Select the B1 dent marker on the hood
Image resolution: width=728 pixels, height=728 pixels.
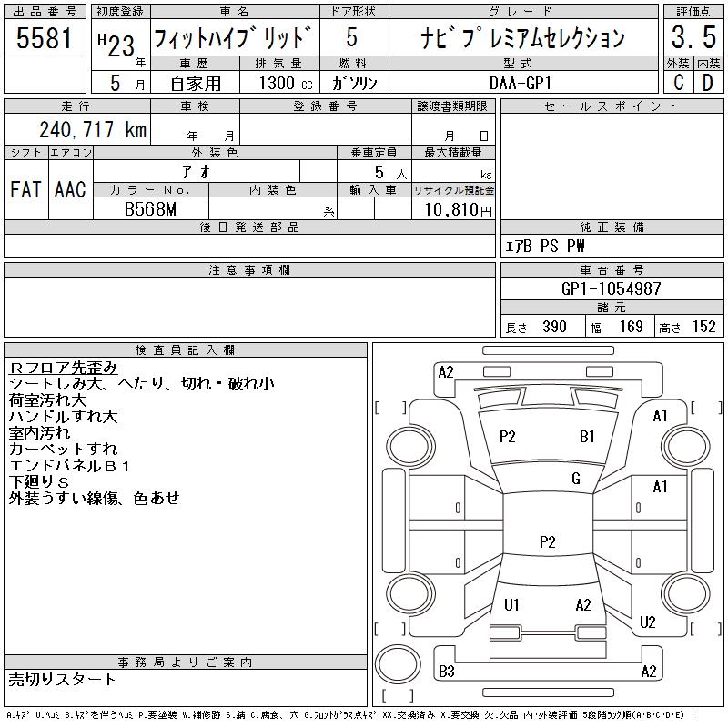pyautogui.click(x=587, y=437)
